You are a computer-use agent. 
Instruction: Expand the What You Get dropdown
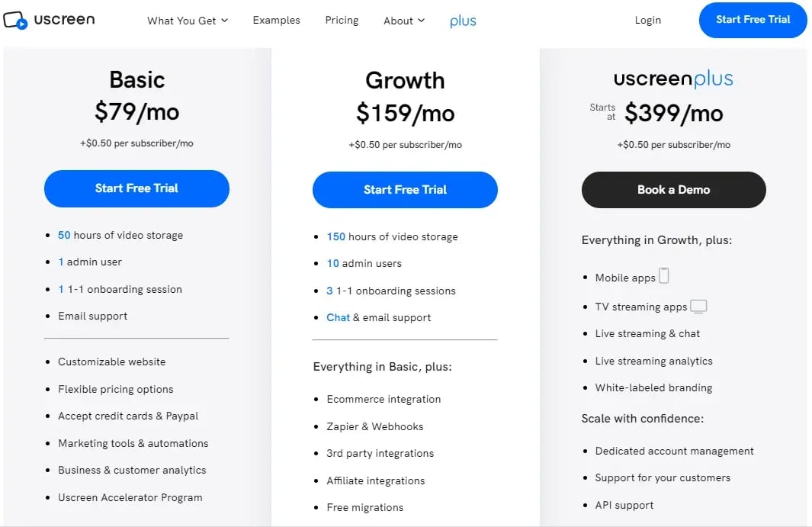[x=188, y=21]
